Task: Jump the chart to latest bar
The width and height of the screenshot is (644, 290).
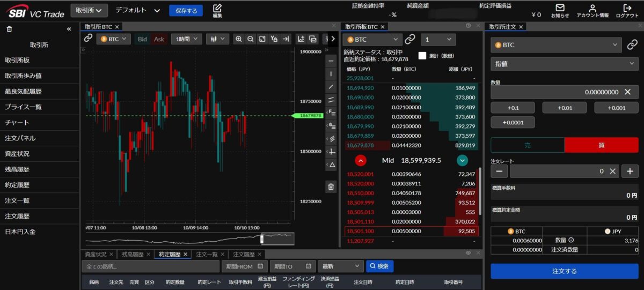Action: [x=286, y=39]
